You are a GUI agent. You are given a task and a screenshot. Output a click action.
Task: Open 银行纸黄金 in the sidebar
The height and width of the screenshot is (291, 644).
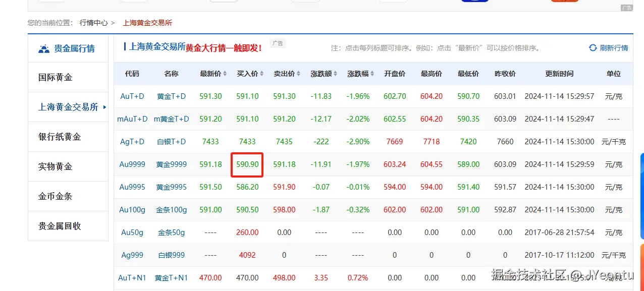pos(60,137)
